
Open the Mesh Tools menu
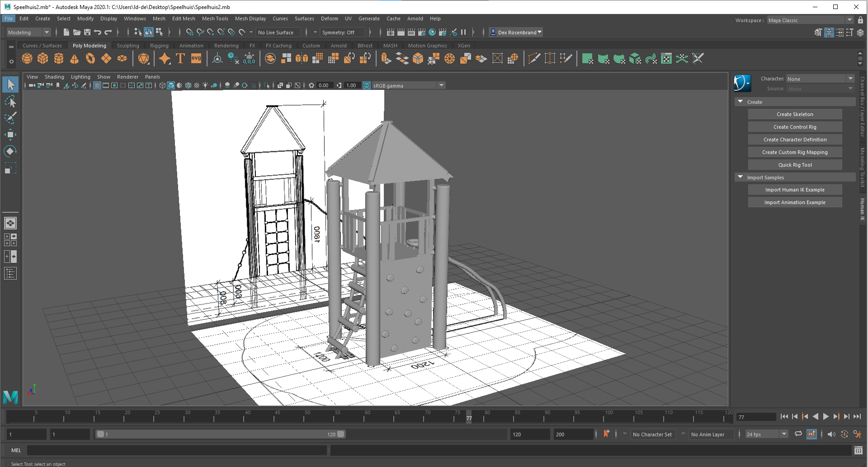pyautogui.click(x=215, y=19)
